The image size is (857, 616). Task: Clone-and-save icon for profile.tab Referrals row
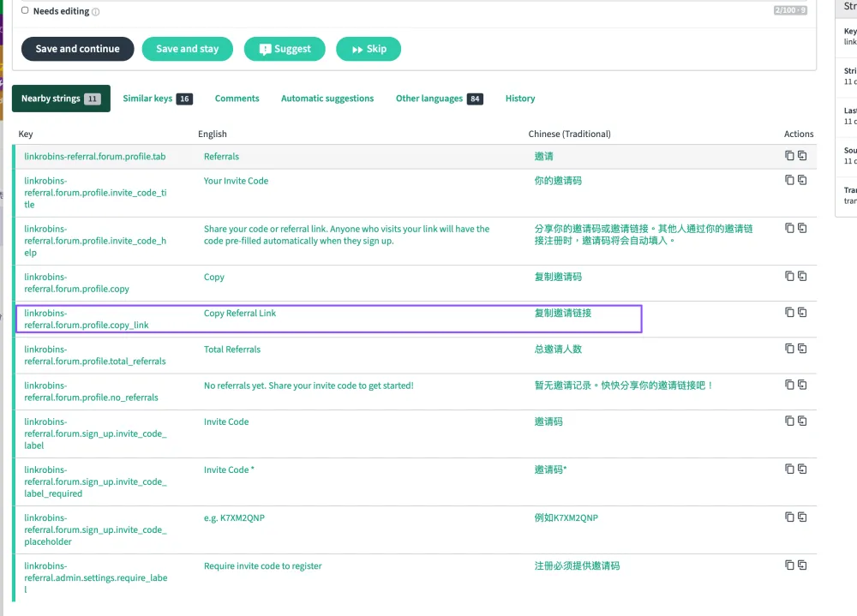pos(802,156)
